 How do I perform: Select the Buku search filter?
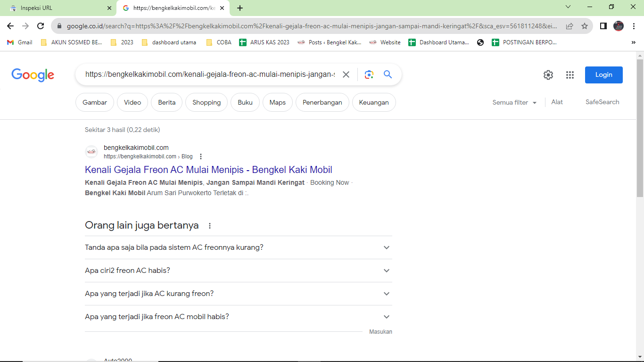245,102
